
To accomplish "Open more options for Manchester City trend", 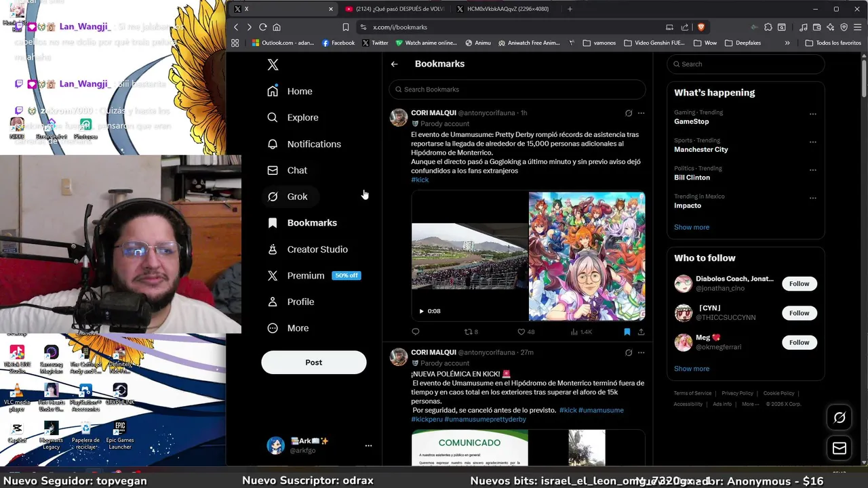I will click(x=812, y=142).
